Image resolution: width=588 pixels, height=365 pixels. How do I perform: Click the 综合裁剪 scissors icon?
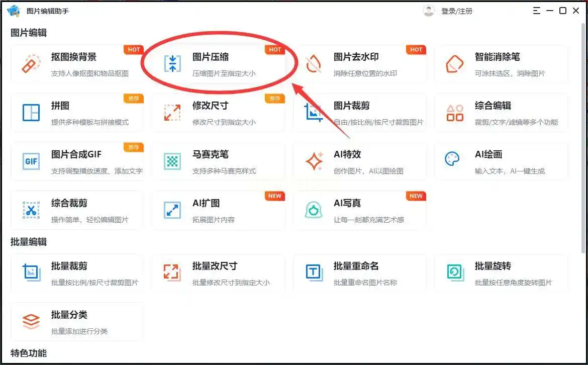point(31,210)
